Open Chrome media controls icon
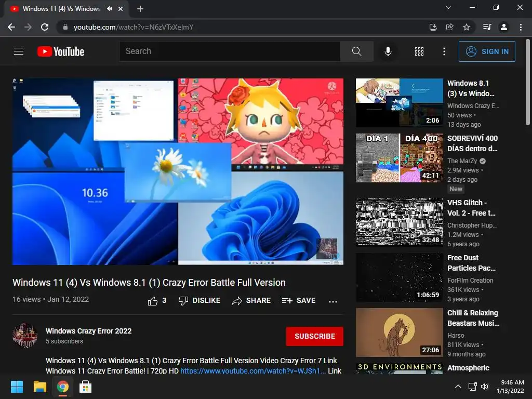532x399 pixels. point(487,27)
